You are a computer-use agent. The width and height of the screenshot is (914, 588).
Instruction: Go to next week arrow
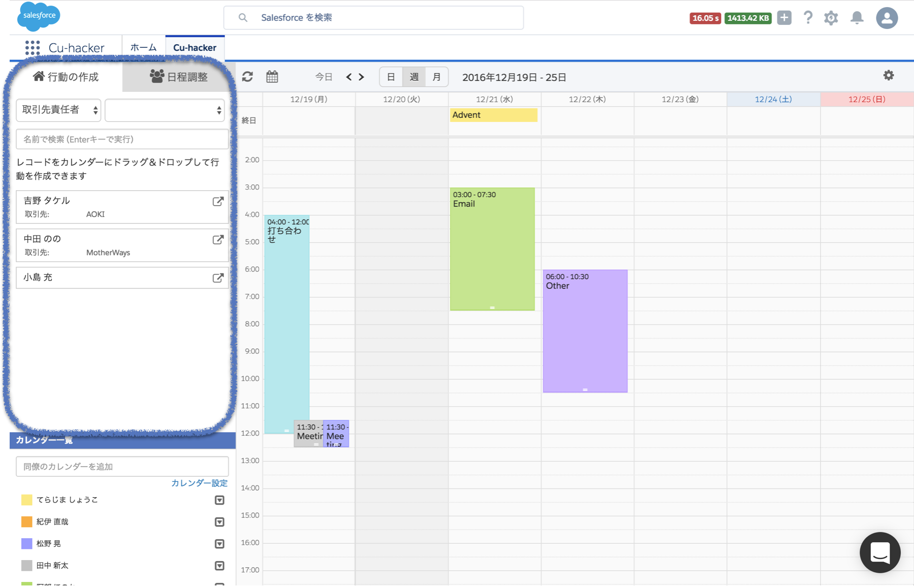tap(362, 77)
